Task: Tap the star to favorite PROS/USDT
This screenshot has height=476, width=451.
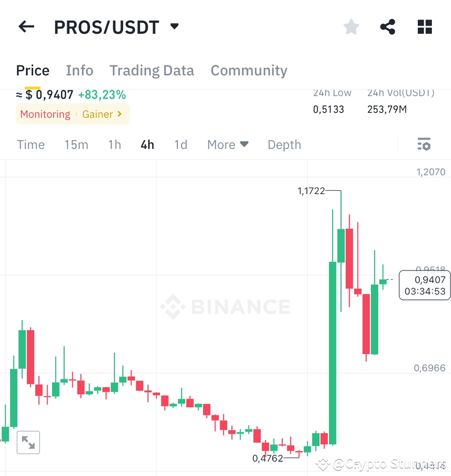Action: [351, 26]
